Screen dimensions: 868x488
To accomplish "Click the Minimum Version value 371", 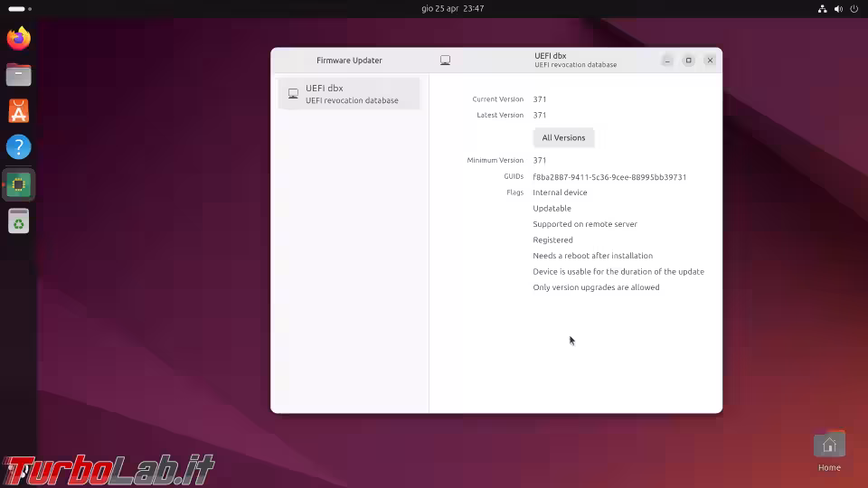I will pos(540,161).
